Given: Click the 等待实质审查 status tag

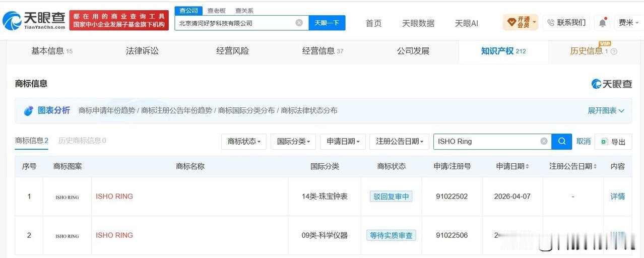Looking at the screenshot, I should coord(391,235).
